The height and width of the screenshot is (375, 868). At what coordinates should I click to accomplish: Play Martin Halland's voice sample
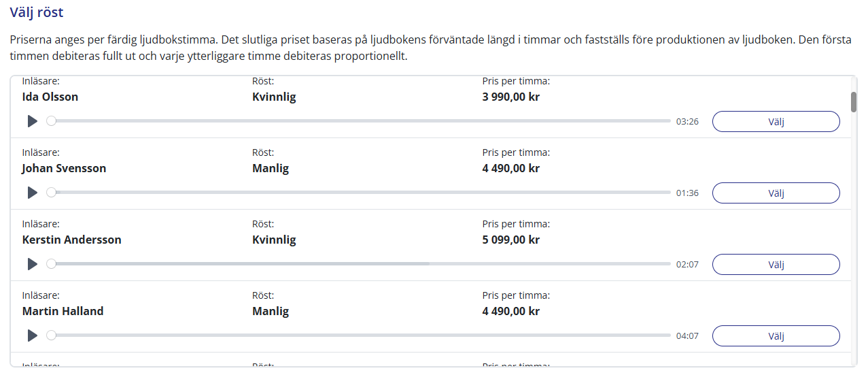[32, 336]
